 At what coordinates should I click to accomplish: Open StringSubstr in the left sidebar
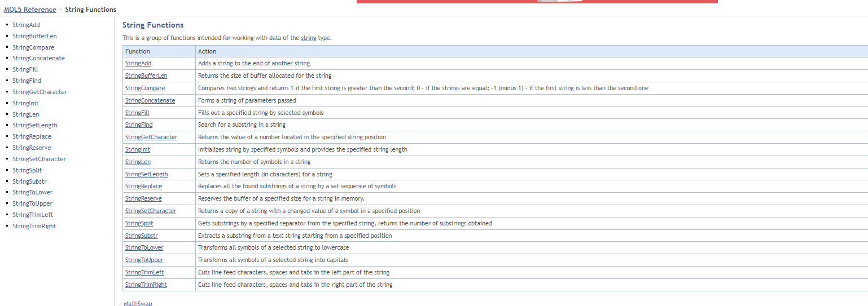pyautogui.click(x=29, y=181)
